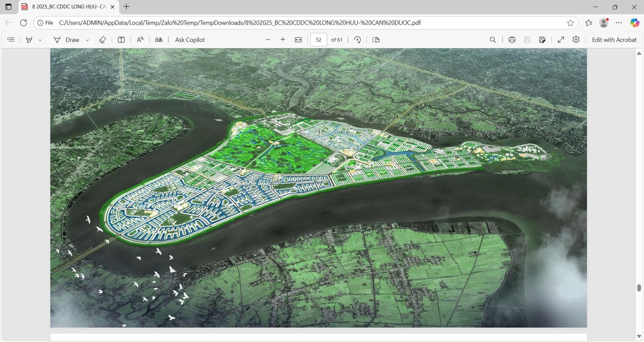Open the browser profile menu
This screenshot has width=644, height=342.
(x=604, y=23)
